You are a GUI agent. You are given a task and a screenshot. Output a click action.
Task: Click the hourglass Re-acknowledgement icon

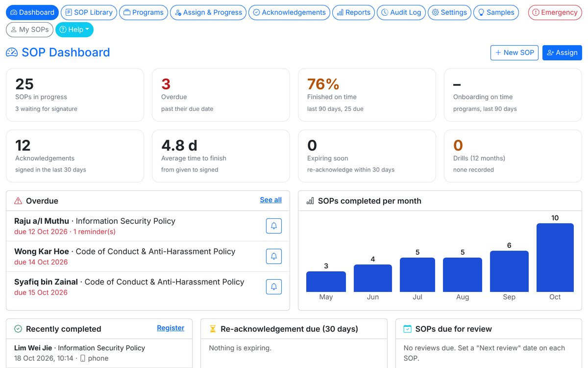213,329
